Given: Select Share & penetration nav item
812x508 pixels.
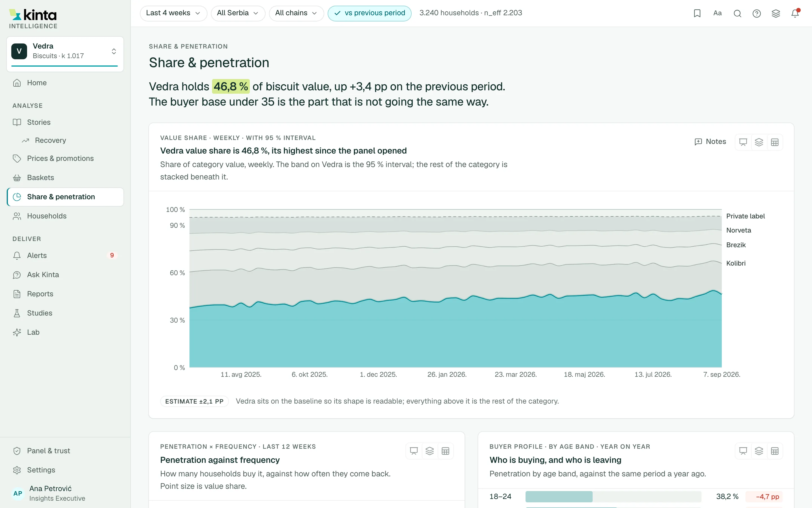Looking at the screenshot, I should pos(65,197).
